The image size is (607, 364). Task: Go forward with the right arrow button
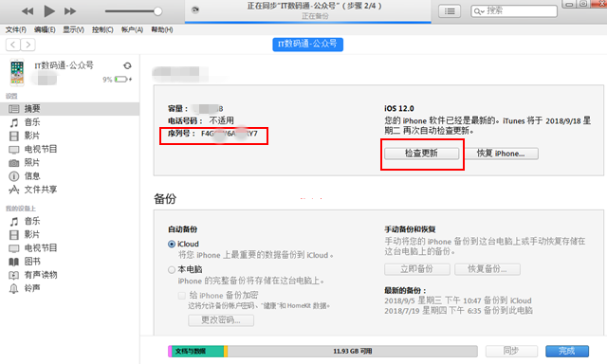point(28,45)
